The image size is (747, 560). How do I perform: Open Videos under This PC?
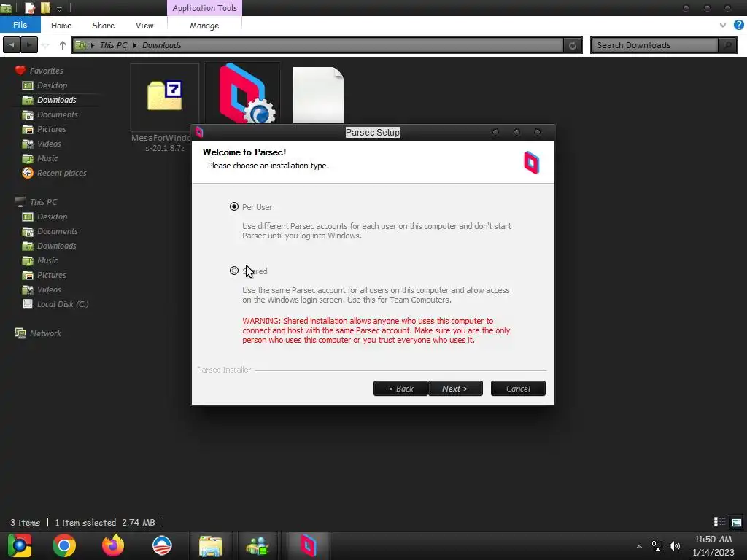click(x=49, y=289)
